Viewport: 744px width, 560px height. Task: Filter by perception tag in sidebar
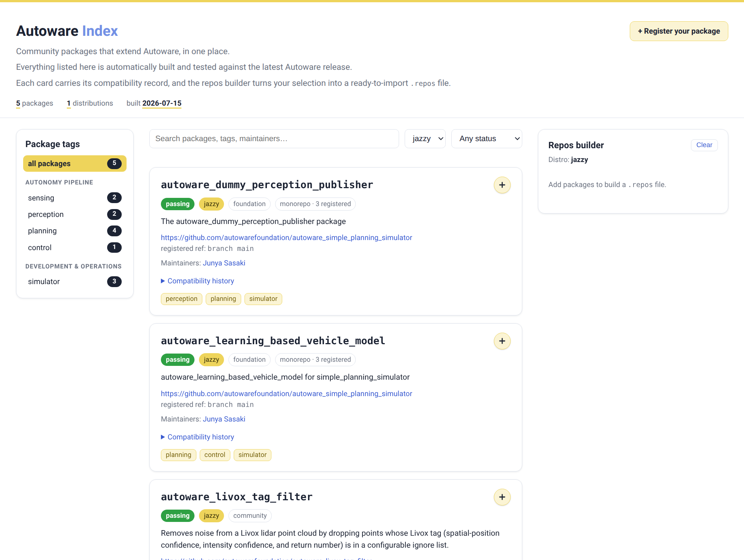75,214
